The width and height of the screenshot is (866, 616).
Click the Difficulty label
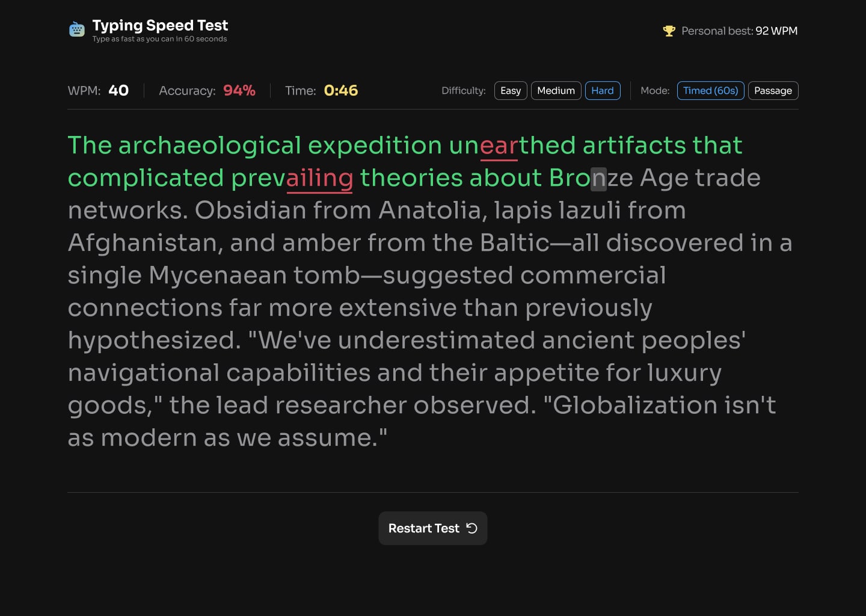[x=463, y=91]
